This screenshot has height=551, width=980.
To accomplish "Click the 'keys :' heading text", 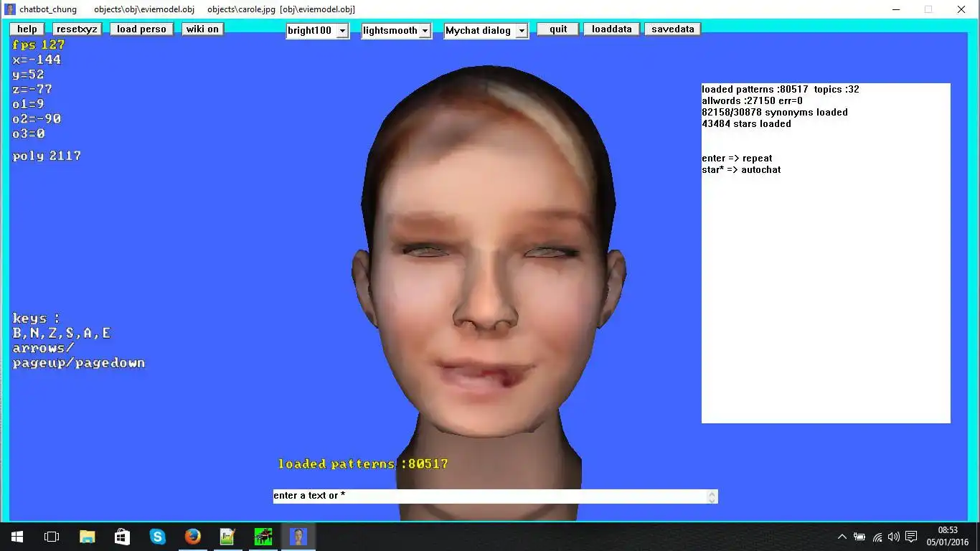I will tap(36, 318).
